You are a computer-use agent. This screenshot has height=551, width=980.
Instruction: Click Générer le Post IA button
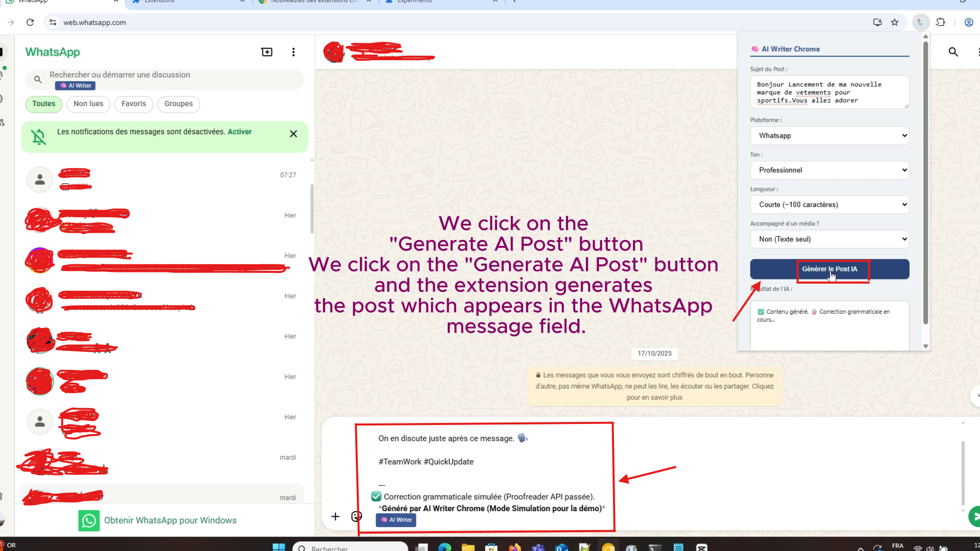click(x=829, y=269)
